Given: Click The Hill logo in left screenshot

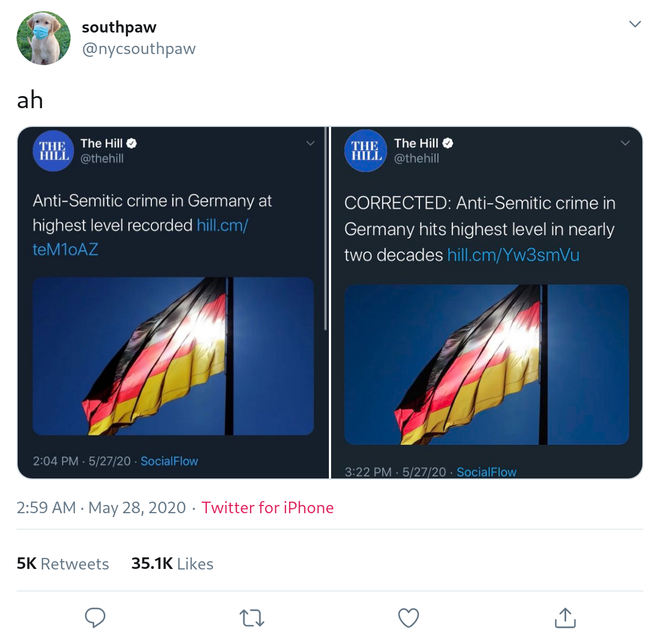Looking at the screenshot, I should pyautogui.click(x=53, y=151).
